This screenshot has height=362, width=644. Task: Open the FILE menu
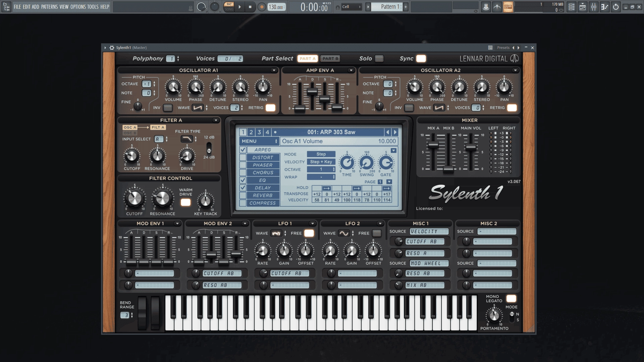click(17, 7)
